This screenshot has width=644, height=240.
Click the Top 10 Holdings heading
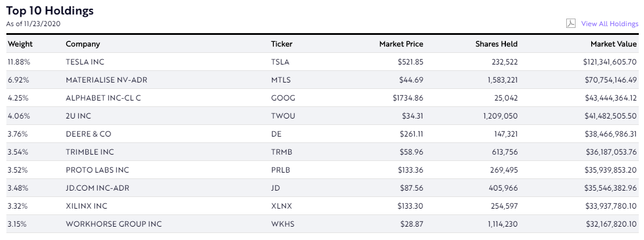click(x=50, y=11)
